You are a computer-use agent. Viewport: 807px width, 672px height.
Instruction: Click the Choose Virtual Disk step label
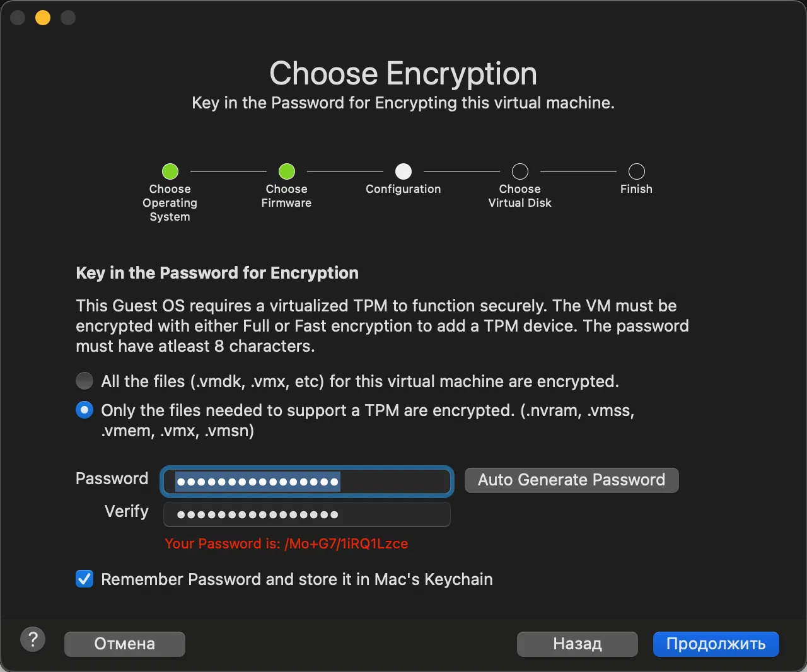[x=520, y=196]
